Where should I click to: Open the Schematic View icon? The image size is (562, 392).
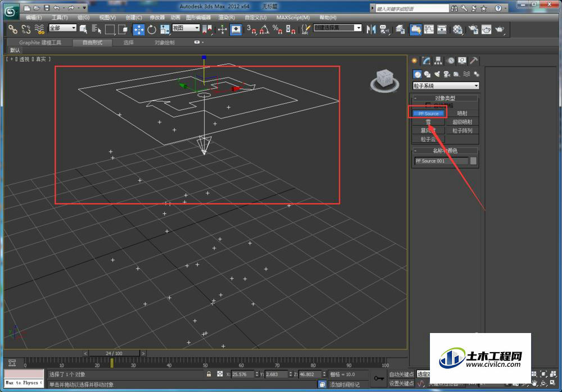coord(442,29)
